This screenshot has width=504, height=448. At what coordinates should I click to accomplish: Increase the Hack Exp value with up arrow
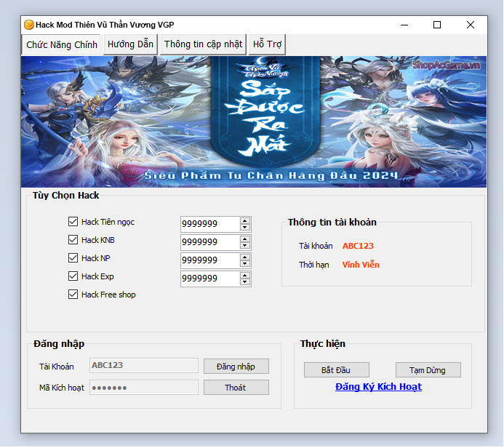coord(245,276)
